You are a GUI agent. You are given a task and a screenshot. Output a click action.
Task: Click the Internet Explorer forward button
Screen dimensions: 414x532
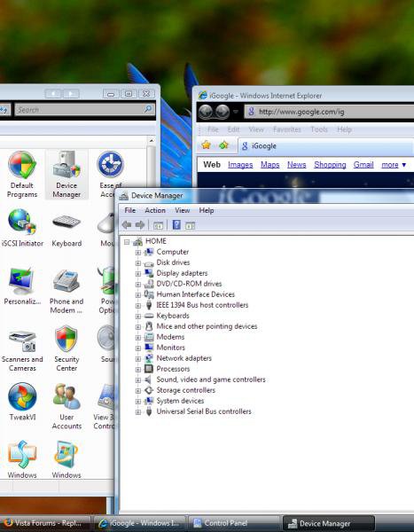[x=223, y=112]
